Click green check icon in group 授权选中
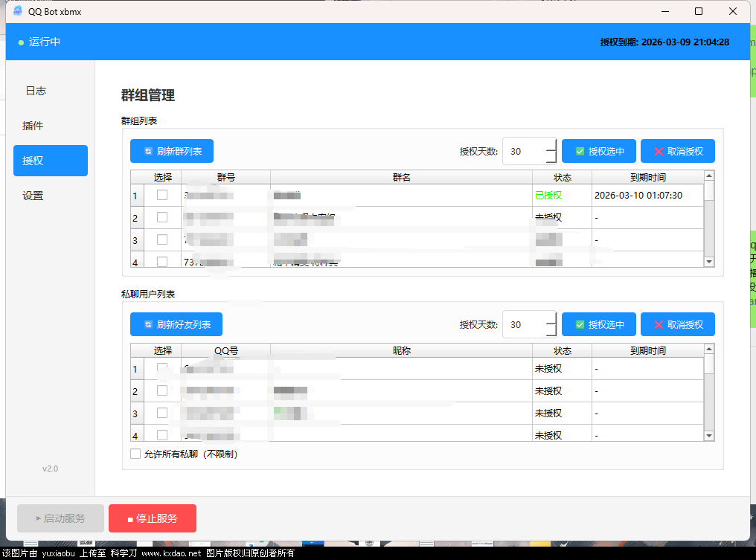This screenshot has width=756, height=560. (580, 151)
